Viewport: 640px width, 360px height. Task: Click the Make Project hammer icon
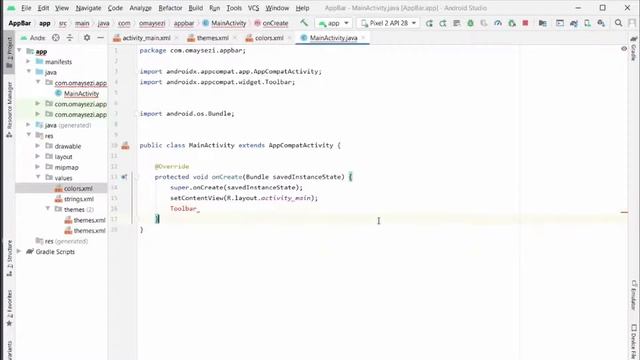pos(304,23)
